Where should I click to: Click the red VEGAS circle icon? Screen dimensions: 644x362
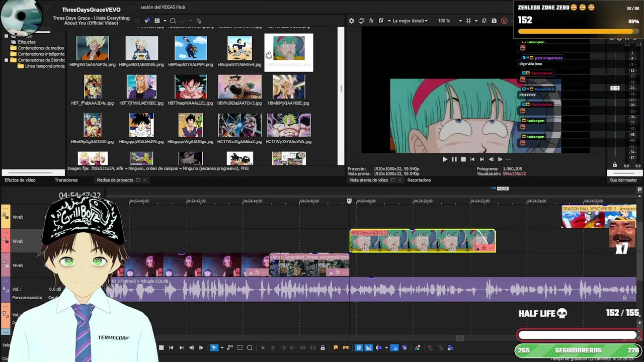(504, 21)
